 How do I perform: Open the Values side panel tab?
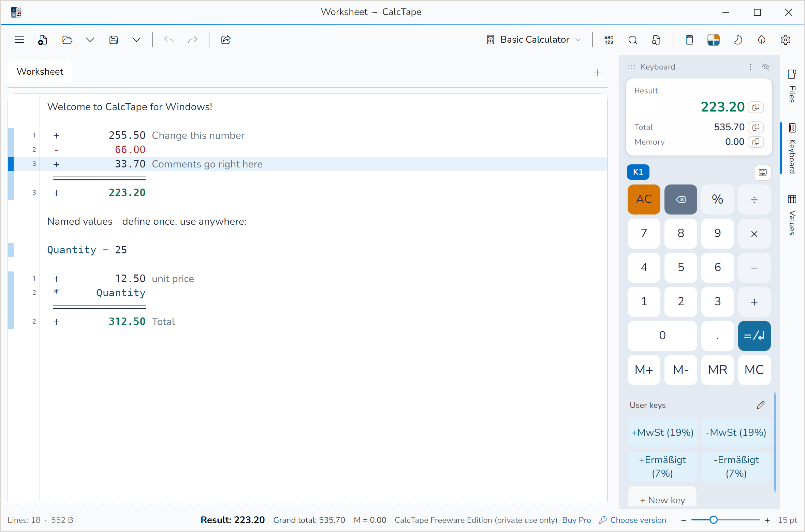pos(792,215)
